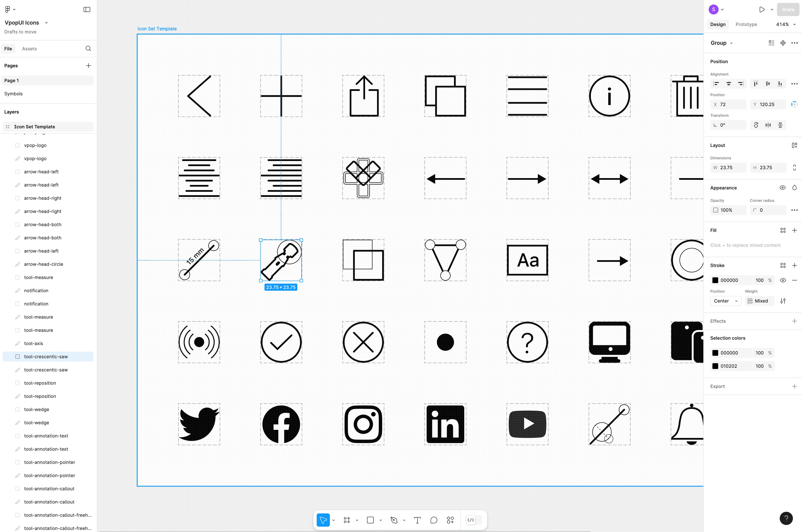Switch to the Assets tab
802x532 pixels.
click(29, 49)
